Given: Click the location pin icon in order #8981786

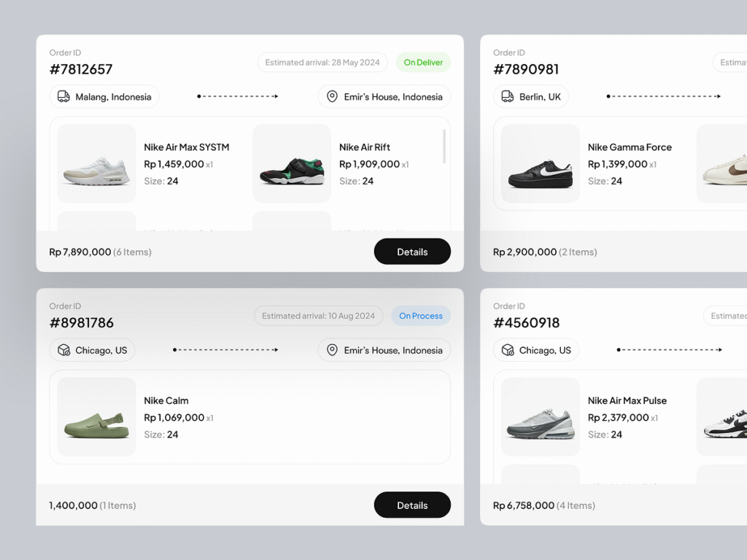Looking at the screenshot, I should [x=332, y=350].
